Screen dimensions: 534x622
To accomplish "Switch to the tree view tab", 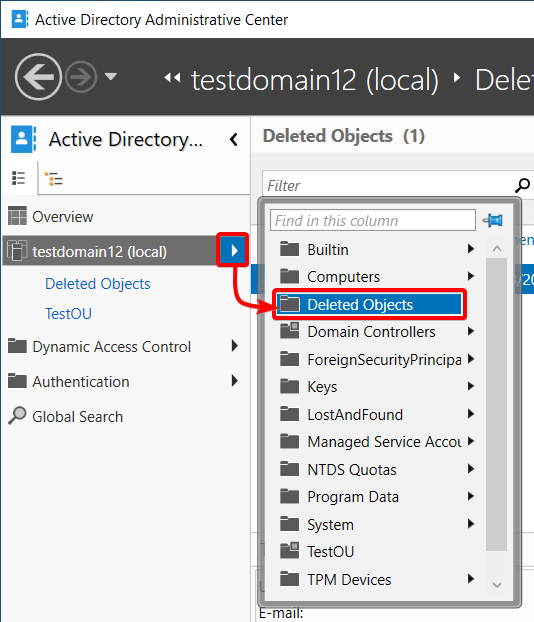I will coord(54,179).
